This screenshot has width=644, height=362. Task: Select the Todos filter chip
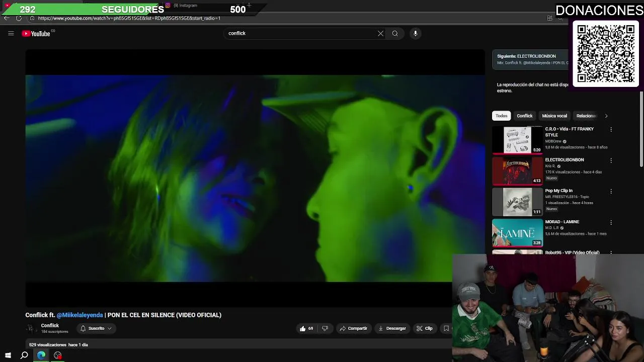pyautogui.click(x=501, y=116)
